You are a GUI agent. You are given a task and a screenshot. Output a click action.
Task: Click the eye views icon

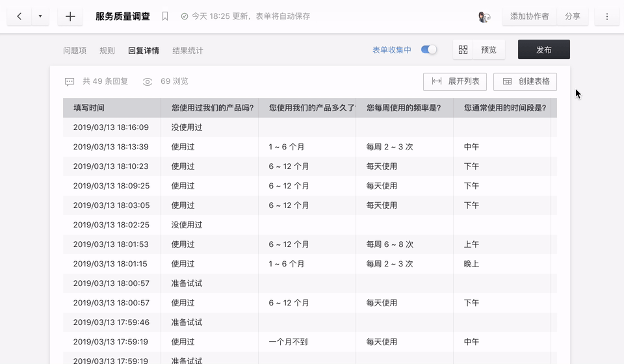[148, 81]
